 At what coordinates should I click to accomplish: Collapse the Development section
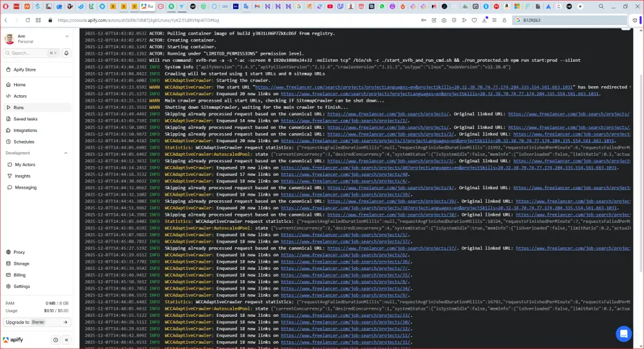click(x=66, y=153)
